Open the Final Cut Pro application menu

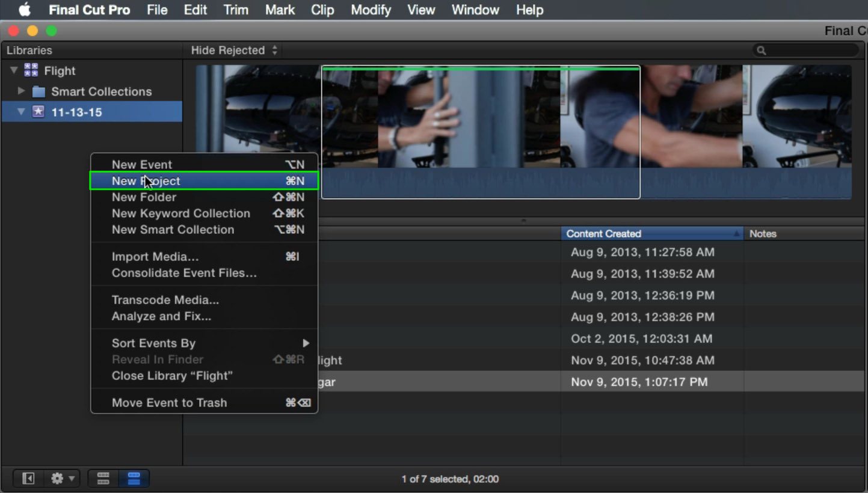coord(89,10)
